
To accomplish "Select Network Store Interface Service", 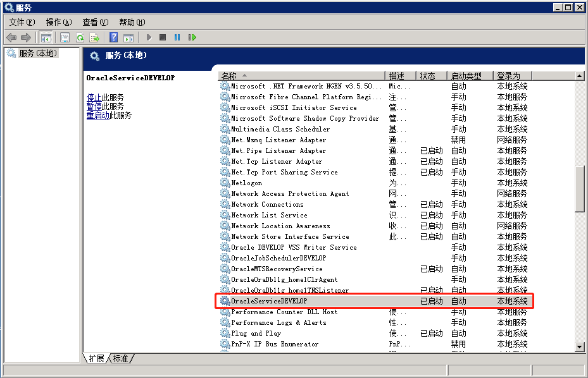I will pos(290,237).
